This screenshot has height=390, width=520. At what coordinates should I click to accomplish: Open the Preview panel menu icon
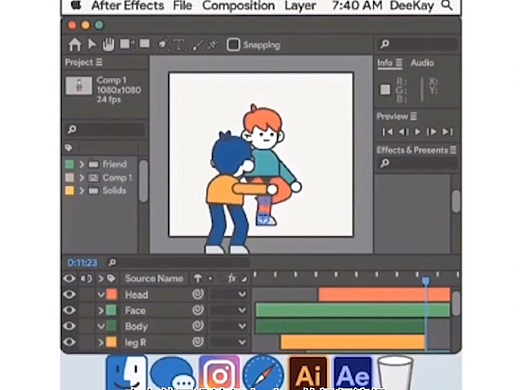click(414, 116)
